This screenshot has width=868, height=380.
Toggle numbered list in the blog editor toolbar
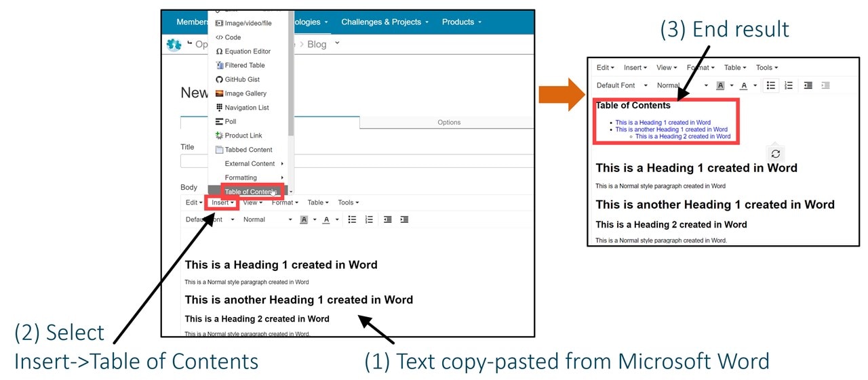pyautogui.click(x=369, y=219)
